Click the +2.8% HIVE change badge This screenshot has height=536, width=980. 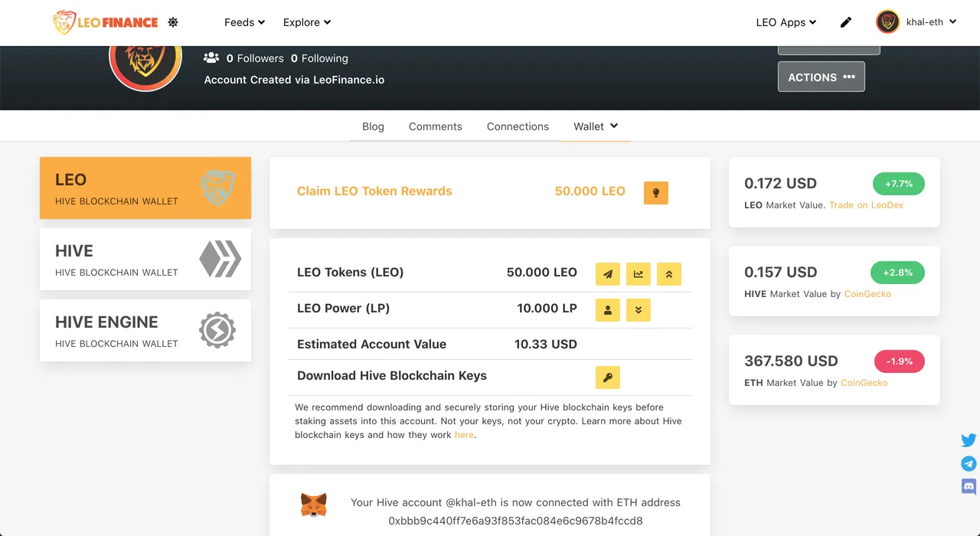pos(897,273)
